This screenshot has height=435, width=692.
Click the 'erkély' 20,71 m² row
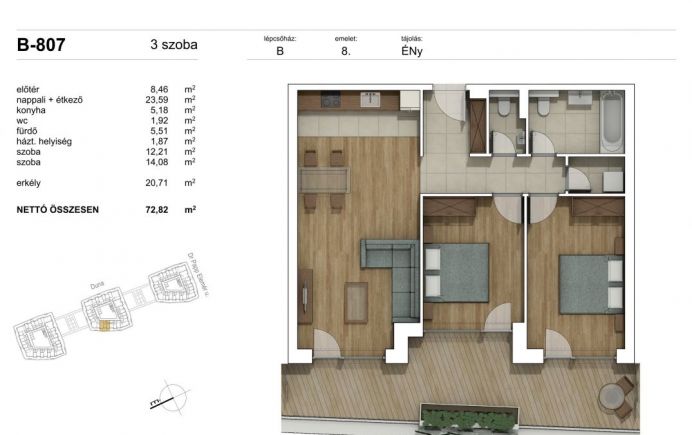(106, 183)
